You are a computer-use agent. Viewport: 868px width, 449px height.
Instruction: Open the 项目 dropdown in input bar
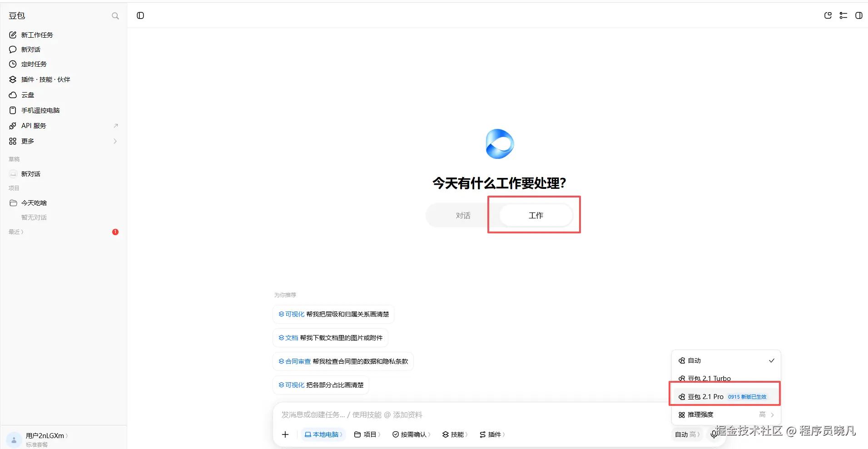tap(367, 434)
